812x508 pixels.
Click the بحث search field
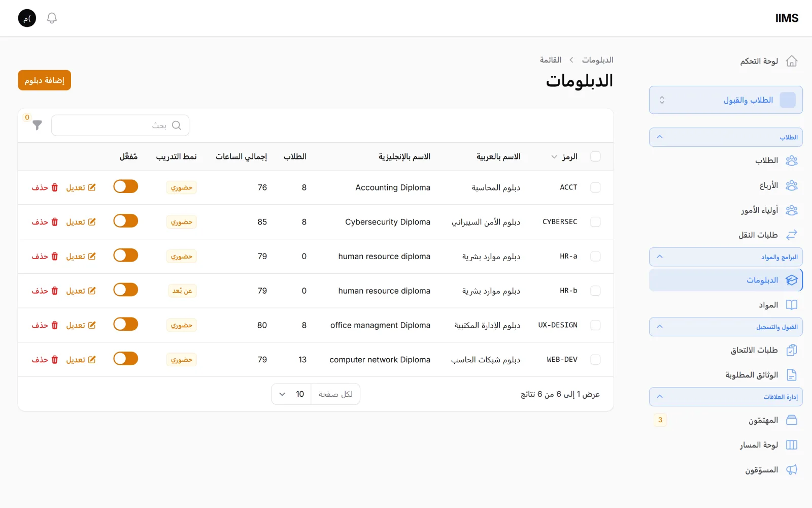coord(120,125)
